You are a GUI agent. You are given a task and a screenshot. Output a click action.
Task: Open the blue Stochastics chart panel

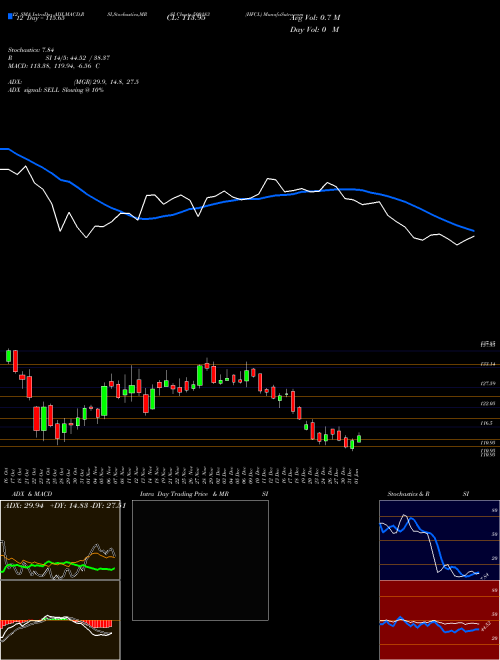point(439,540)
